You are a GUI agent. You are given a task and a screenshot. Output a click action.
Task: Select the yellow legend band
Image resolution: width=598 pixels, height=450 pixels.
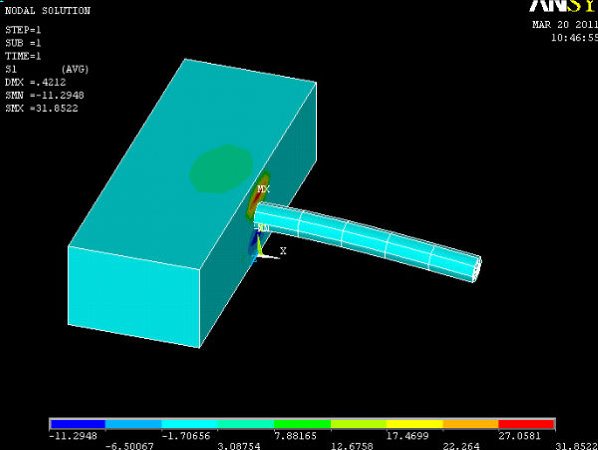click(x=415, y=424)
